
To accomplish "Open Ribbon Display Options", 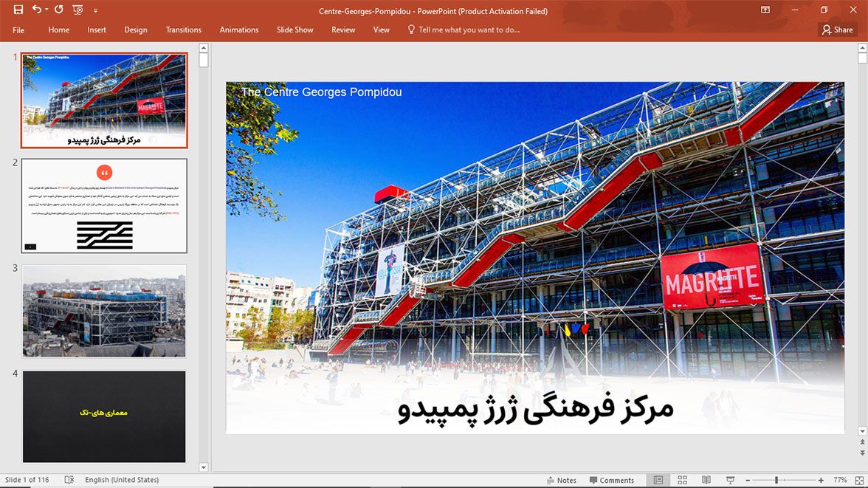I will coord(765,10).
